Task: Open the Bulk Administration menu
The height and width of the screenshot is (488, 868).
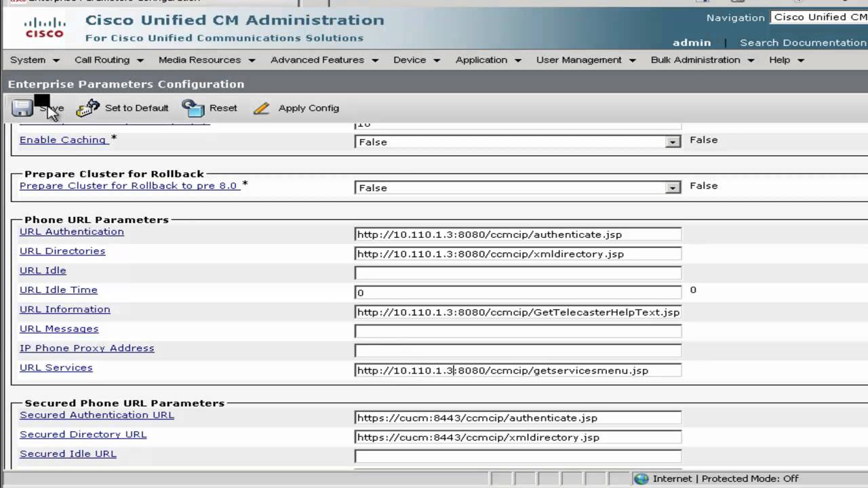Action: click(703, 60)
